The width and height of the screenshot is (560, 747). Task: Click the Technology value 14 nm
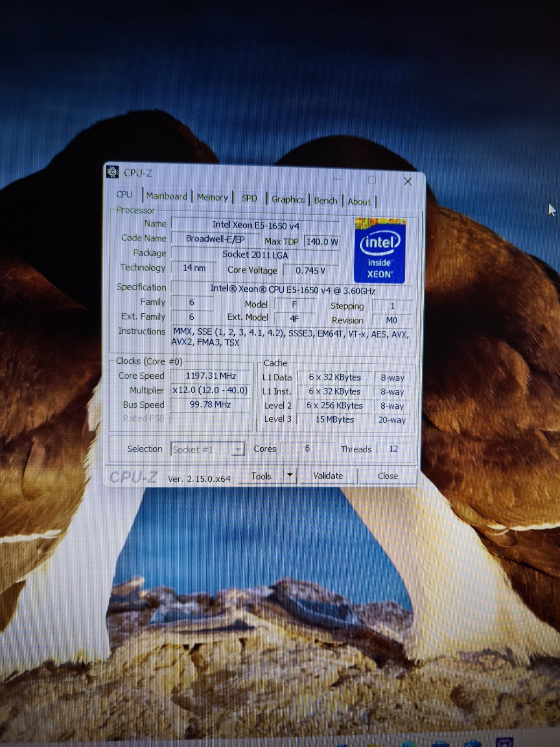click(194, 268)
